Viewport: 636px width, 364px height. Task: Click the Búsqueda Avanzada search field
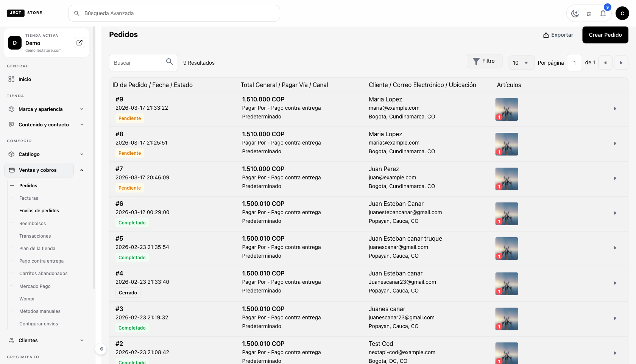coord(174,13)
